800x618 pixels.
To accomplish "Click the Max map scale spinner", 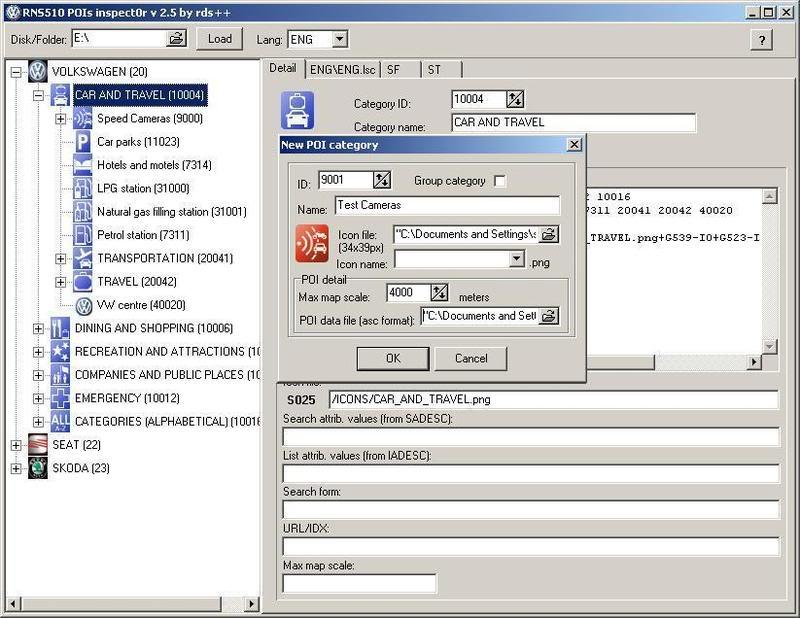I will coord(439,292).
